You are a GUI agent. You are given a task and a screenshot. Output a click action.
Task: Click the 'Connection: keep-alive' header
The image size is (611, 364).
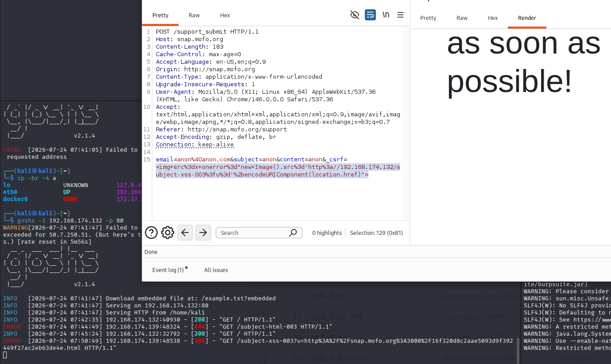point(195,144)
